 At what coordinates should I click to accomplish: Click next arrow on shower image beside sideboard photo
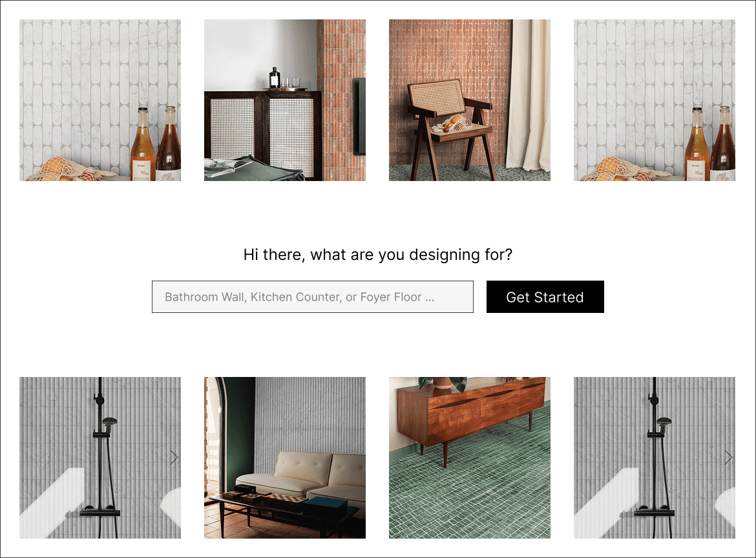click(728, 458)
